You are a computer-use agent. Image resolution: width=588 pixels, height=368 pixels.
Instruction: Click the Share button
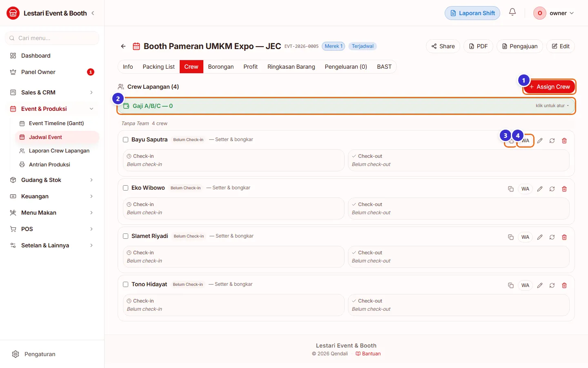point(443,46)
